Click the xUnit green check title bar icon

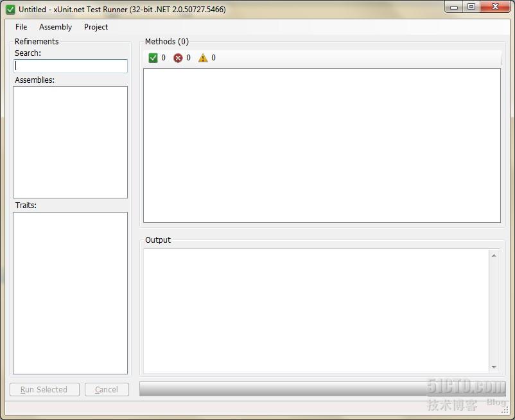click(10, 10)
